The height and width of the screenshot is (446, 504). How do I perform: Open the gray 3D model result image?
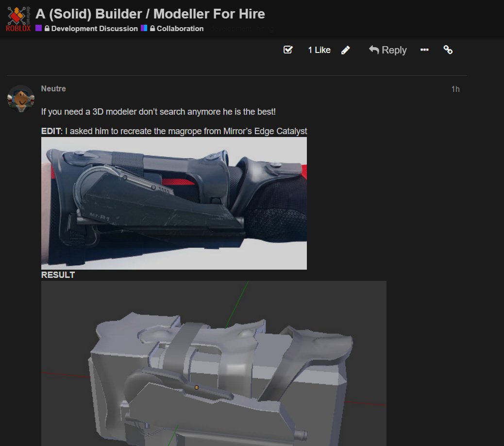pyautogui.click(x=214, y=363)
